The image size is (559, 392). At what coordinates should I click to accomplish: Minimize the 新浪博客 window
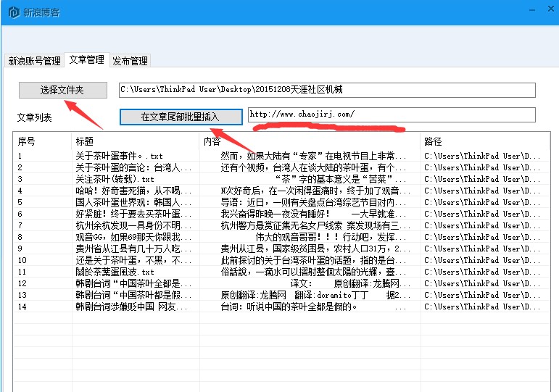tap(532, 10)
